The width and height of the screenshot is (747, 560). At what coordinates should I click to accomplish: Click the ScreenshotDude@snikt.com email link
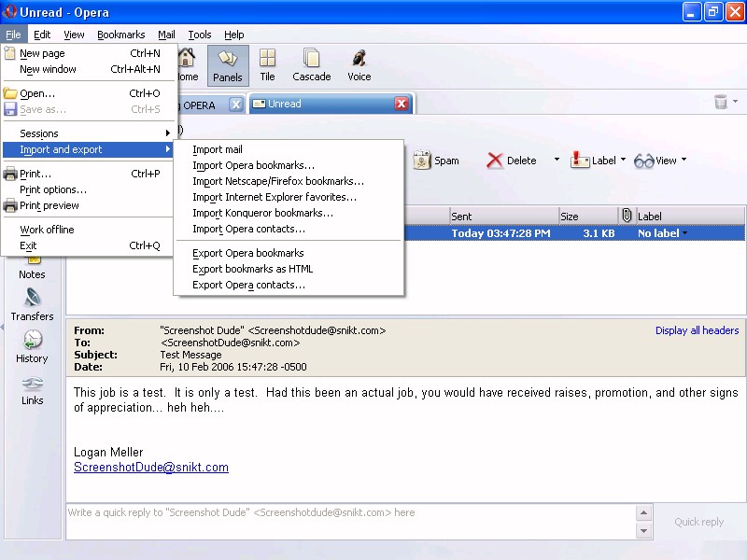coord(150,468)
